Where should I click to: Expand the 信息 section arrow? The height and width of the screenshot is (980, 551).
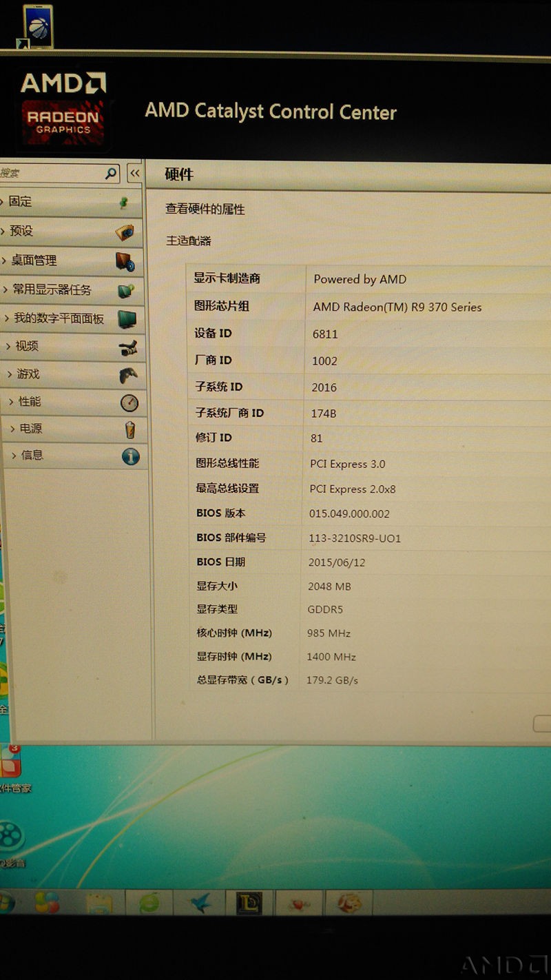14,455
